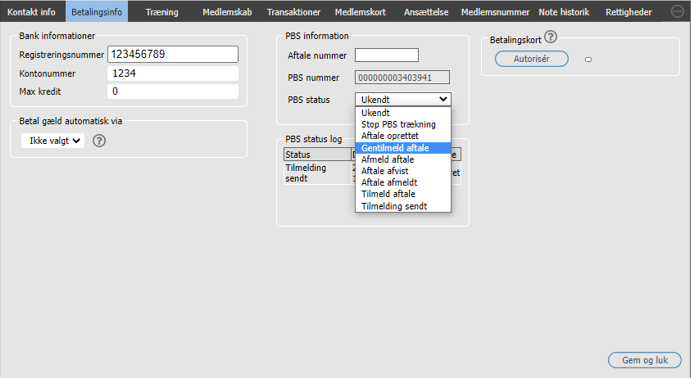Click the PBS nummer field
691x378 pixels.
(402, 78)
